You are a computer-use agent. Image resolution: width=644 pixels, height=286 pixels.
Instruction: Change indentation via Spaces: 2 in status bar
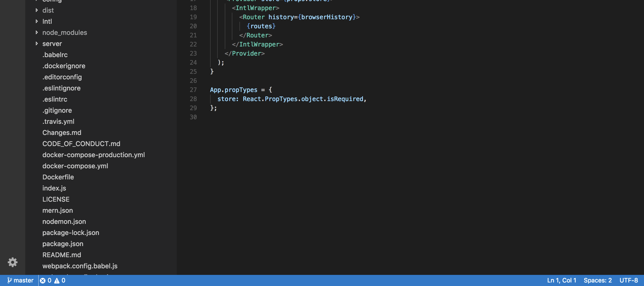[598, 280]
